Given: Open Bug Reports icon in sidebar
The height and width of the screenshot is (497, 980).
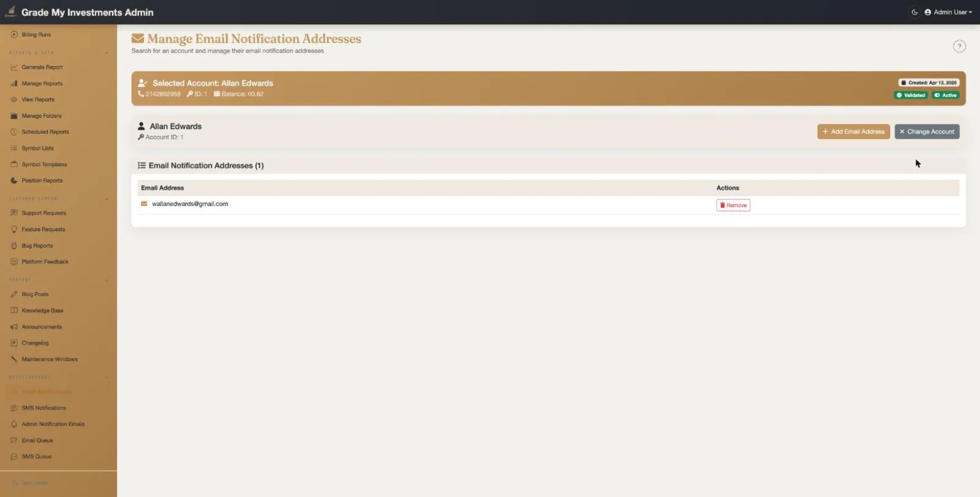Looking at the screenshot, I should coord(14,246).
